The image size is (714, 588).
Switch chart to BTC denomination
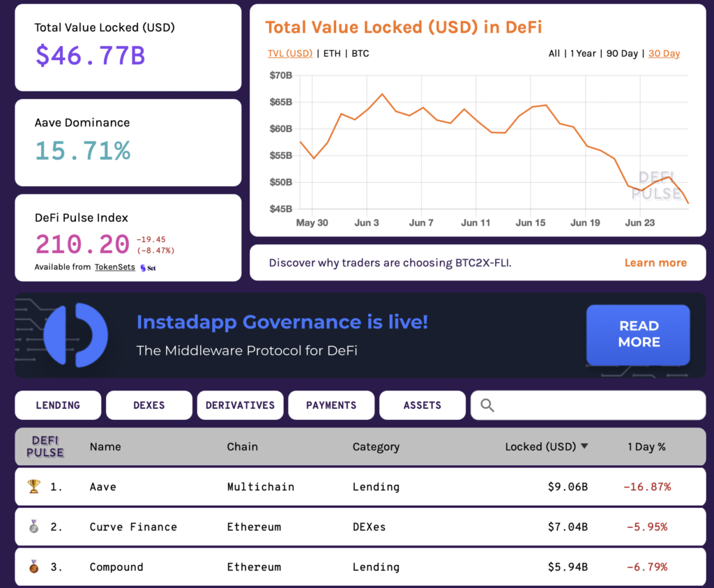click(360, 54)
